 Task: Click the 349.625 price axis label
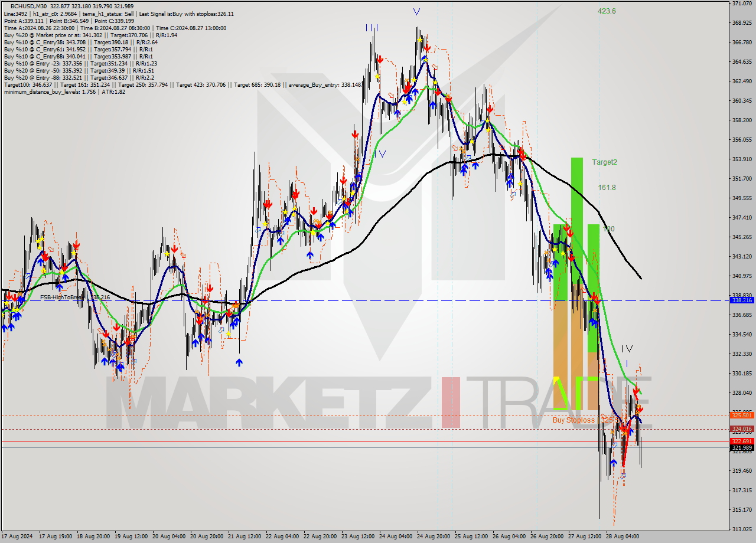742,198
